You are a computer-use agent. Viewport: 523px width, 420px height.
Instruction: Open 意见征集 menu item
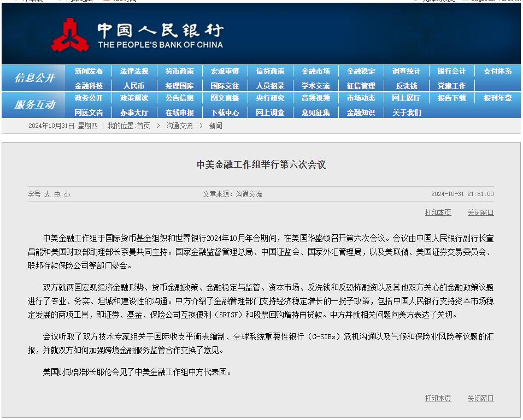pos(315,113)
